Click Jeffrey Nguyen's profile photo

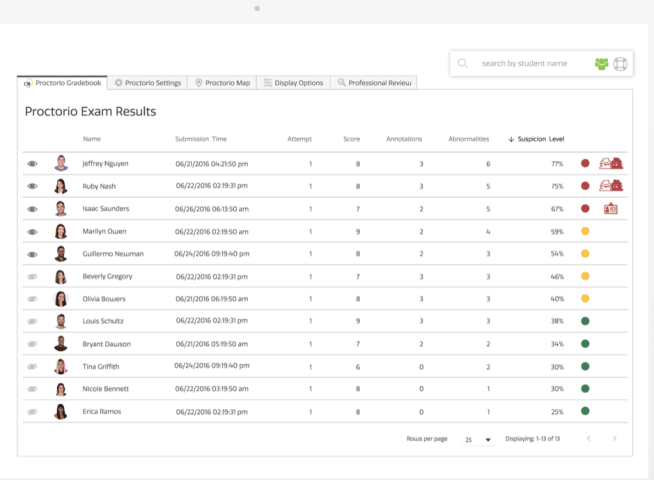coord(61,163)
